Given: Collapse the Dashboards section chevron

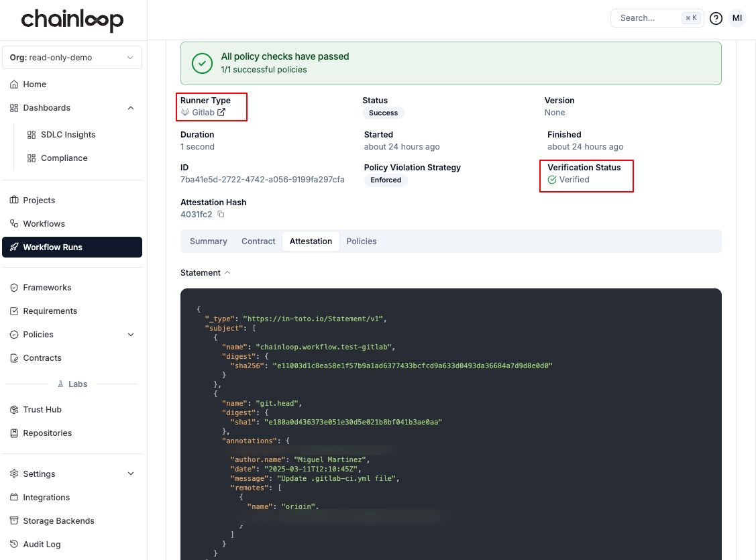Looking at the screenshot, I should [x=131, y=108].
